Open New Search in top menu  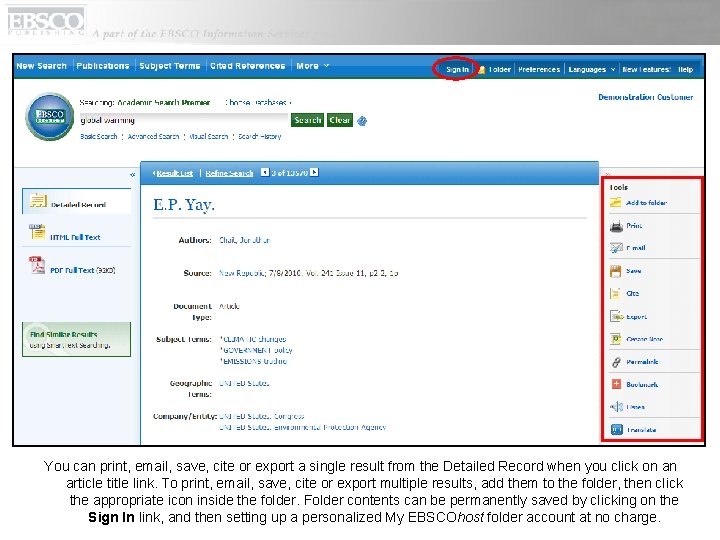(41, 66)
